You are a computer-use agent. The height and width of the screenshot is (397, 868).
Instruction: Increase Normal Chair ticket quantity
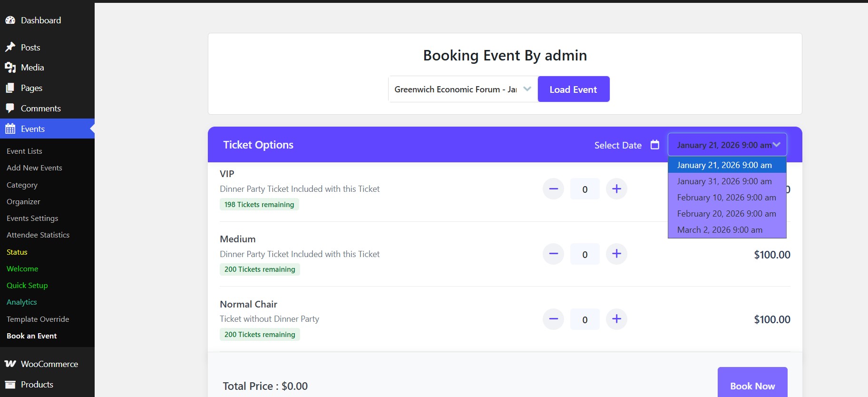click(616, 319)
